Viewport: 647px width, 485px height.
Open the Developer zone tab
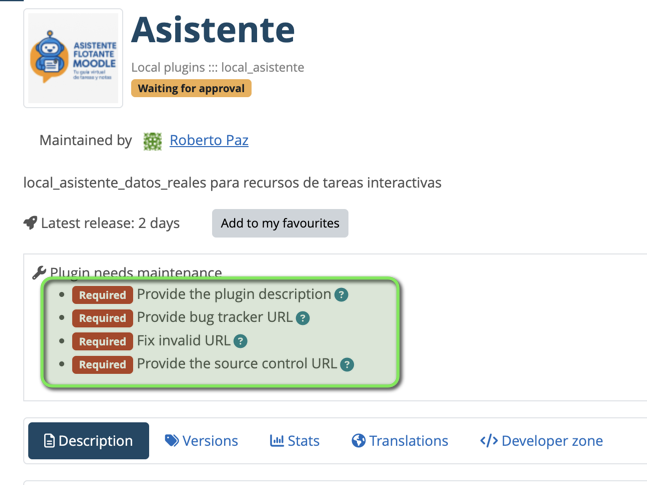tap(541, 441)
